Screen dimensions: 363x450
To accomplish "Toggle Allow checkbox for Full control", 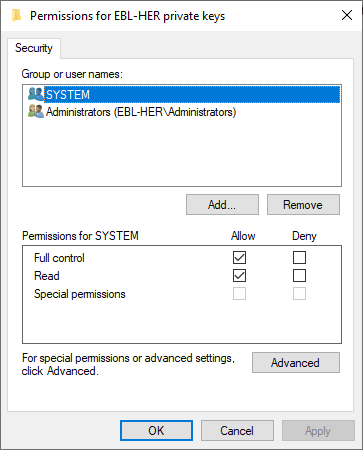I will point(239,257).
